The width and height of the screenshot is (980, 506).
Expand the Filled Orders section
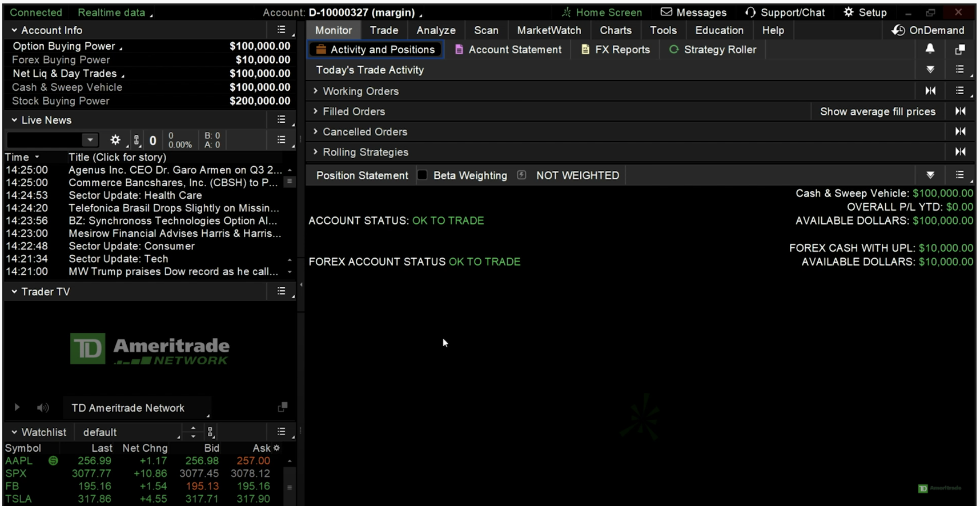(x=354, y=111)
